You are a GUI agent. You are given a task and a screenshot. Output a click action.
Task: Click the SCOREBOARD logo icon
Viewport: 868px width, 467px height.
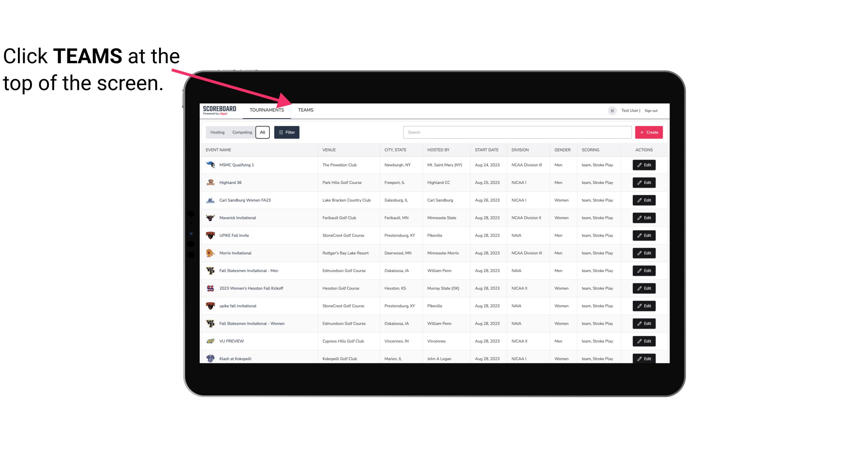(x=220, y=110)
